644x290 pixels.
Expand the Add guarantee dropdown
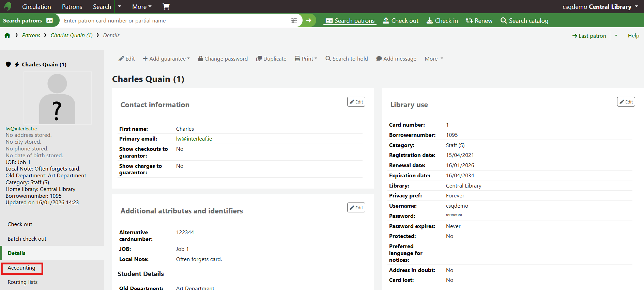coord(166,59)
